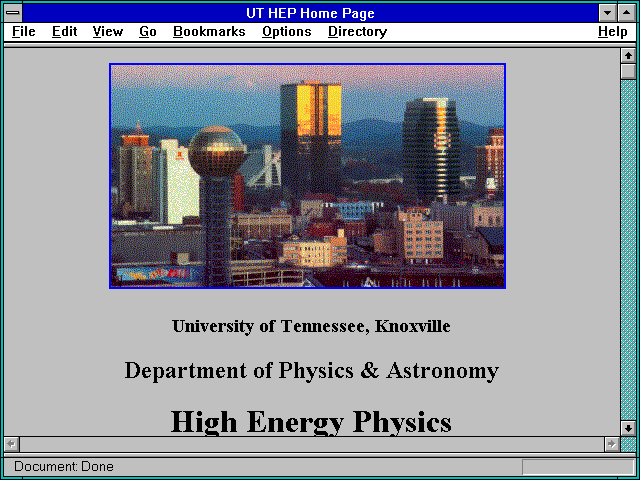Click the 'University of Tennessee, Knoxville' heading
The width and height of the screenshot is (640, 480).
click(x=311, y=326)
